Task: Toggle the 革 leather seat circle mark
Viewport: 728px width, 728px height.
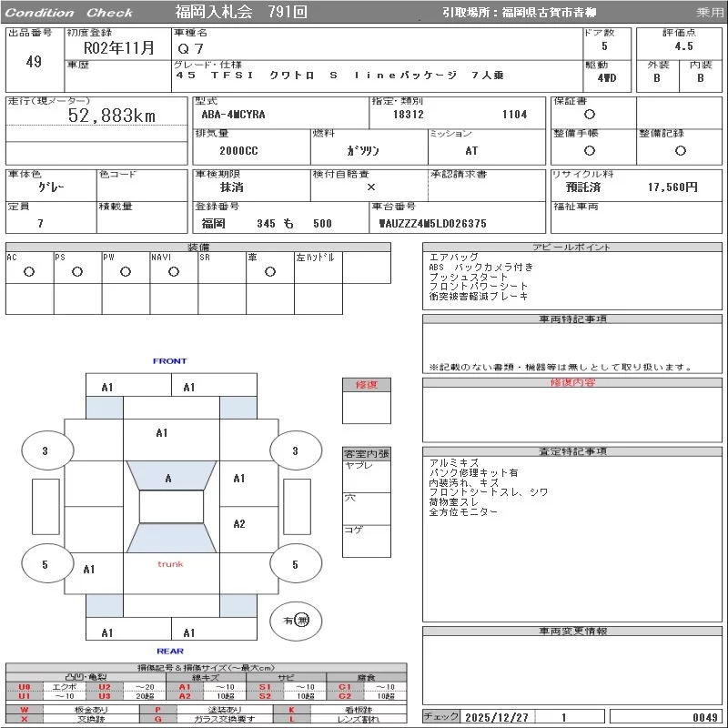Action: pyautogui.click(x=270, y=271)
